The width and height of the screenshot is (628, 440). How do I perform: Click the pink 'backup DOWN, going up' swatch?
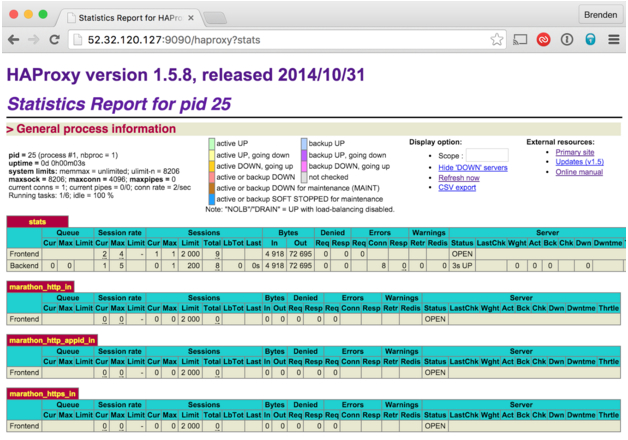click(x=304, y=166)
